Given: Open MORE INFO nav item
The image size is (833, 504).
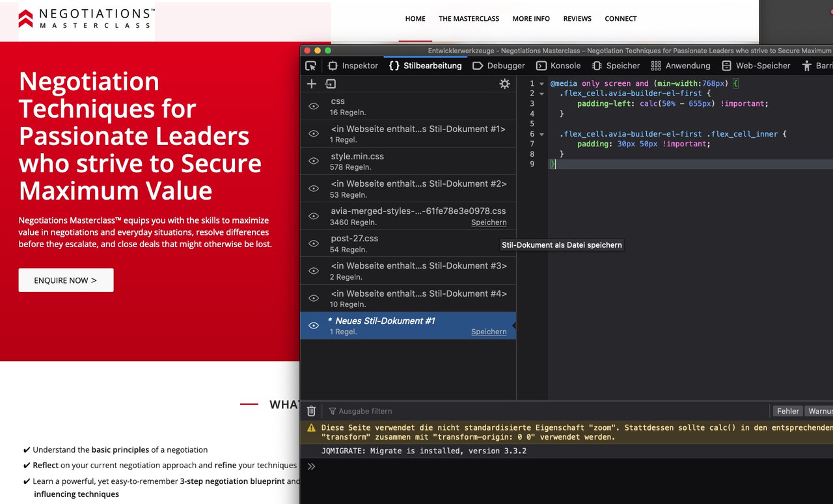Looking at the screenshot, I should 531,19.
